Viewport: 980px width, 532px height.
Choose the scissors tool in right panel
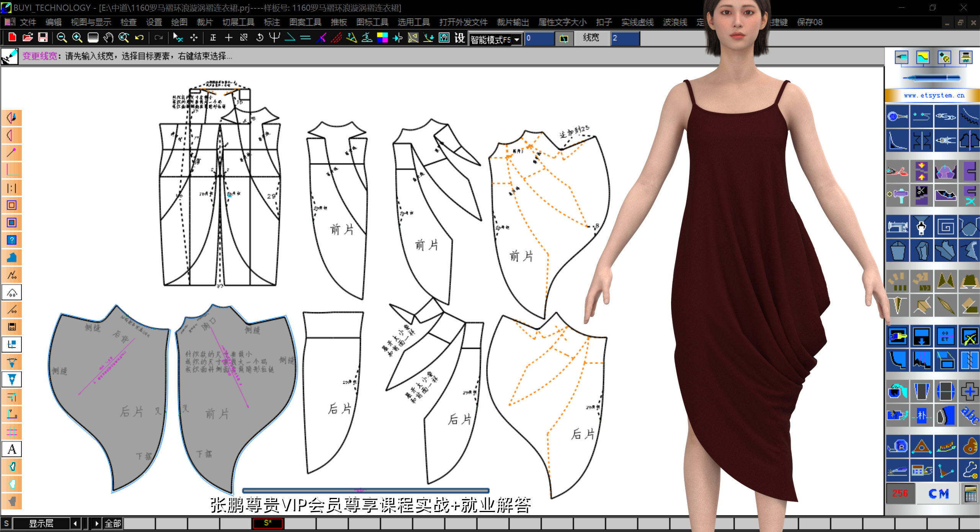[x=897, y=171]
